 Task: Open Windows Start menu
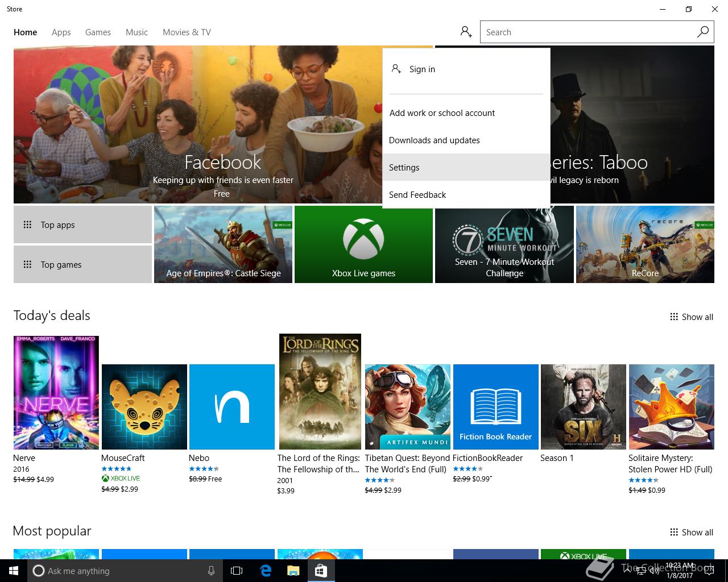14,571
